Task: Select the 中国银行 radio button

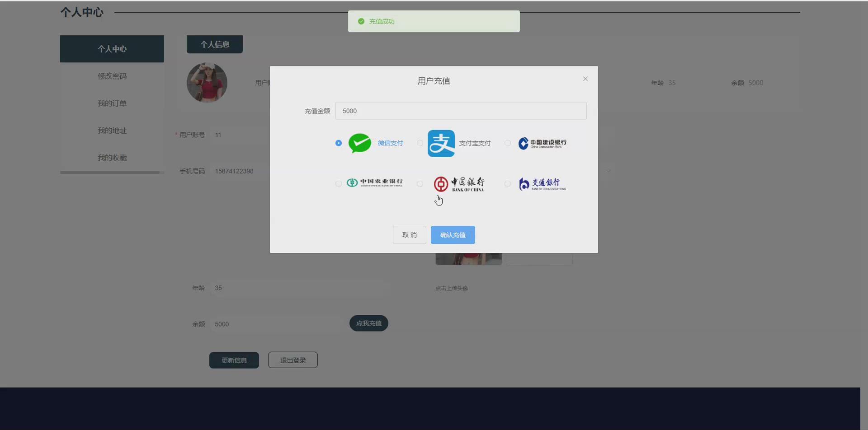Action: click(x=420, y=184)
